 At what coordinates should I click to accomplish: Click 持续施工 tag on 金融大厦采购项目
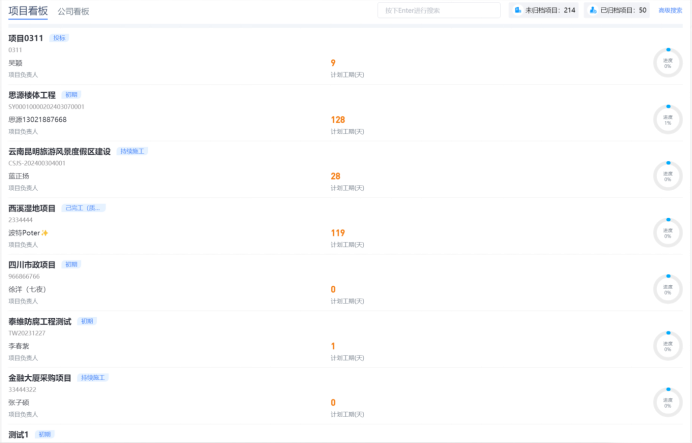(x=93, y=378)
